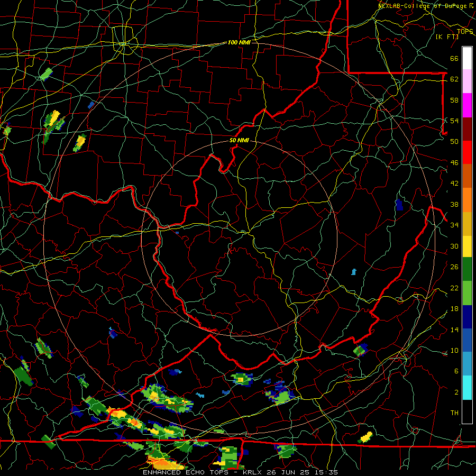Click the "50 NMI" range ring label
Viewport: 476px width, 476px height.
[x=239, y=140]
